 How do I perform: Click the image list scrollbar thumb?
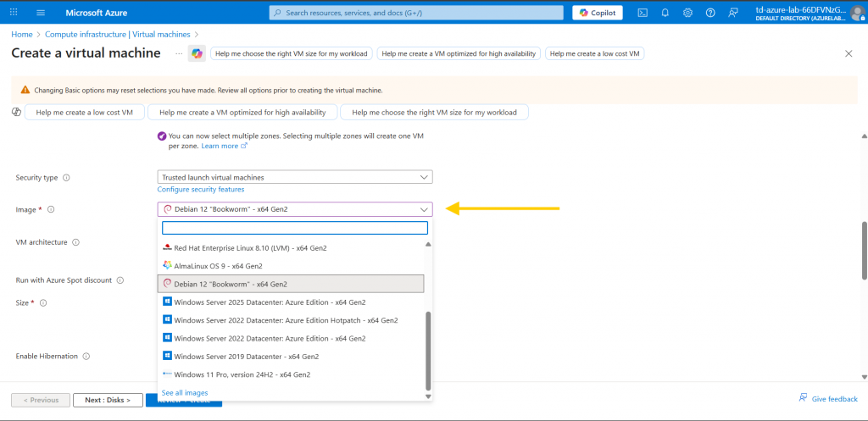(x=428, y=350)
